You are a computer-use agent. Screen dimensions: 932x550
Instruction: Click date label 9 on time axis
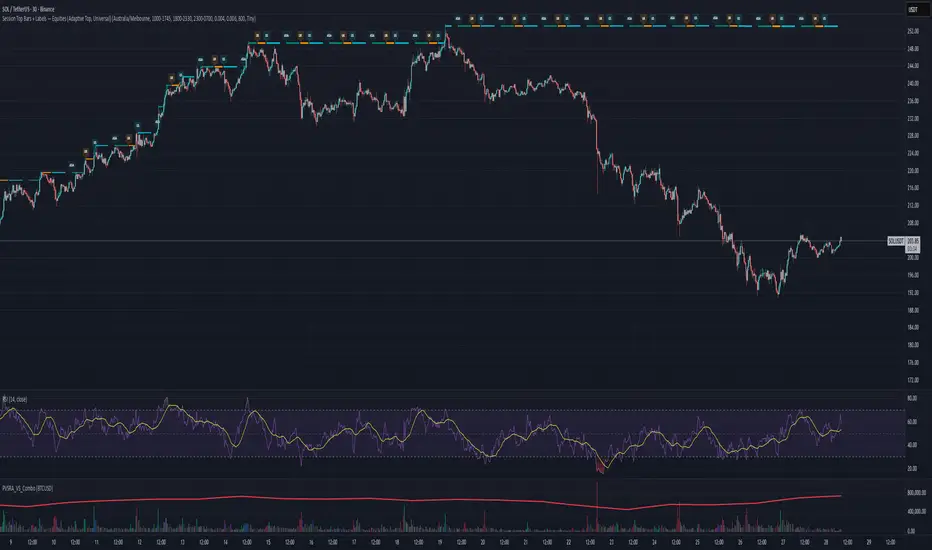9,543
